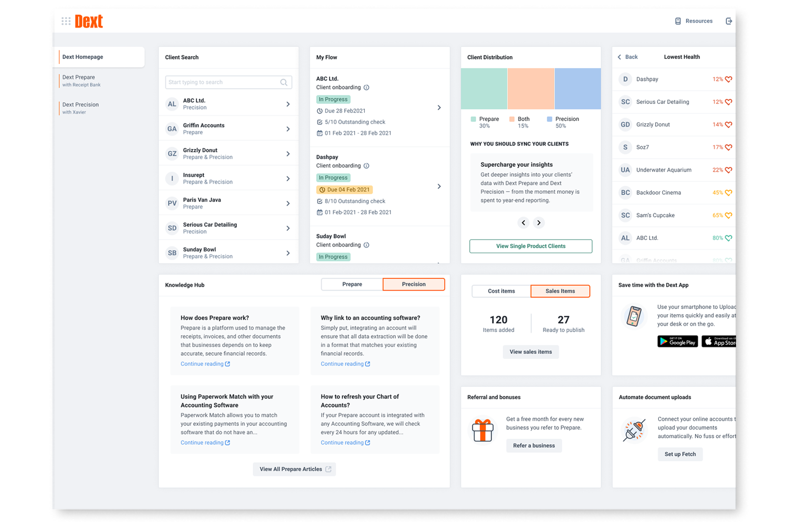Click info icon next to ABC Ltd. Client onboarding

(x=366, y=87)
